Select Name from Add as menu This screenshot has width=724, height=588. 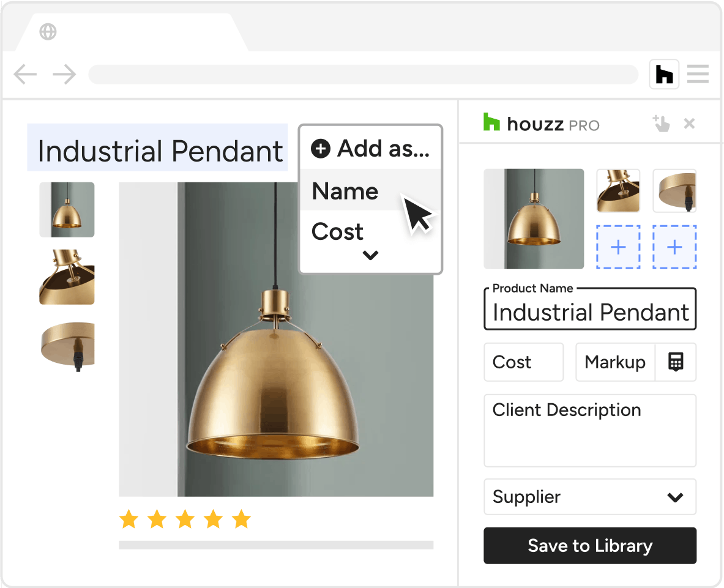(x=345, y=191)
